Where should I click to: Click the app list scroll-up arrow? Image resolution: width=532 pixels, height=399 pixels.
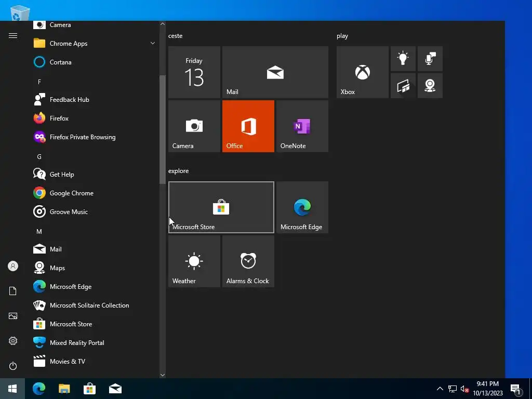(163, 24)
